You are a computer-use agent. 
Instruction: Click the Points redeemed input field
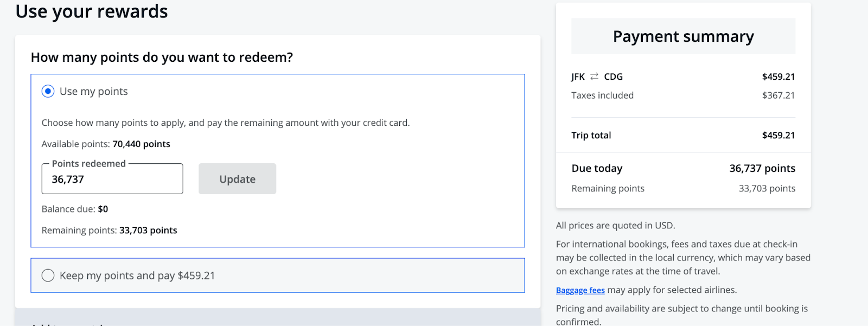coord(112,180)
